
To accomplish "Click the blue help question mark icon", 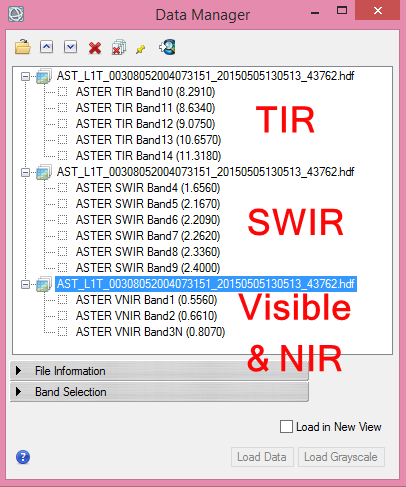I will coord(23,457).
